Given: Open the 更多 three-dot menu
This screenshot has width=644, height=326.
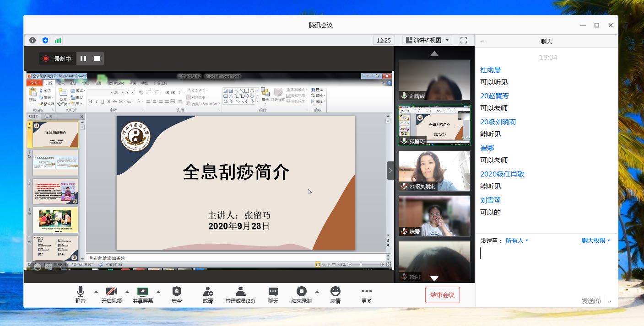Looking at the screenshot, I should tap(367, 294).
